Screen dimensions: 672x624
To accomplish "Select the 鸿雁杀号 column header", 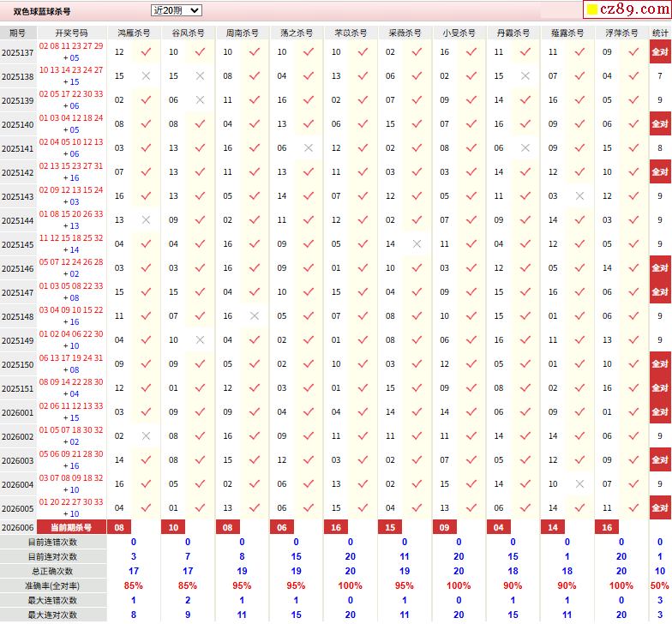I will [x=133, y=33].
